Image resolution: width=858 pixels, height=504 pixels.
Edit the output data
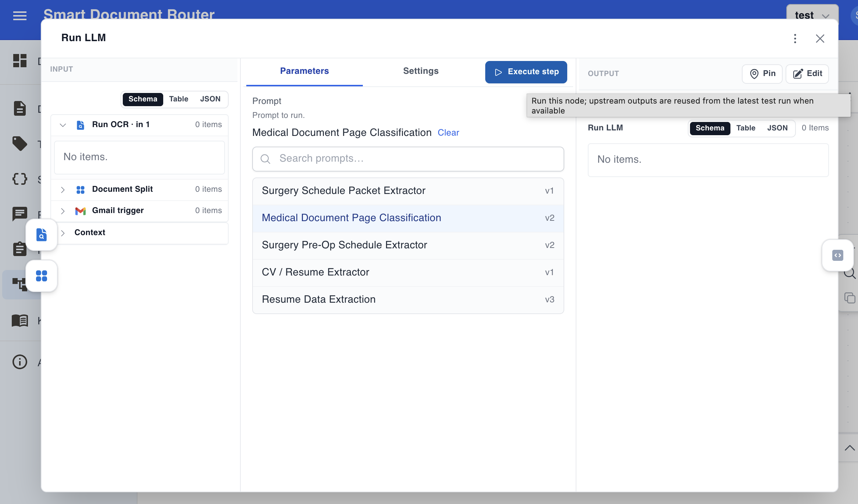click(807, 74)
